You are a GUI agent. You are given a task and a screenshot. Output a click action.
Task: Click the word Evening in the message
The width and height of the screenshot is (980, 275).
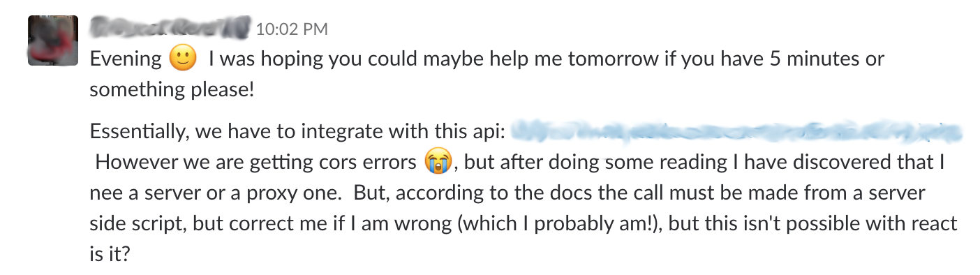(x=126, y=59)
